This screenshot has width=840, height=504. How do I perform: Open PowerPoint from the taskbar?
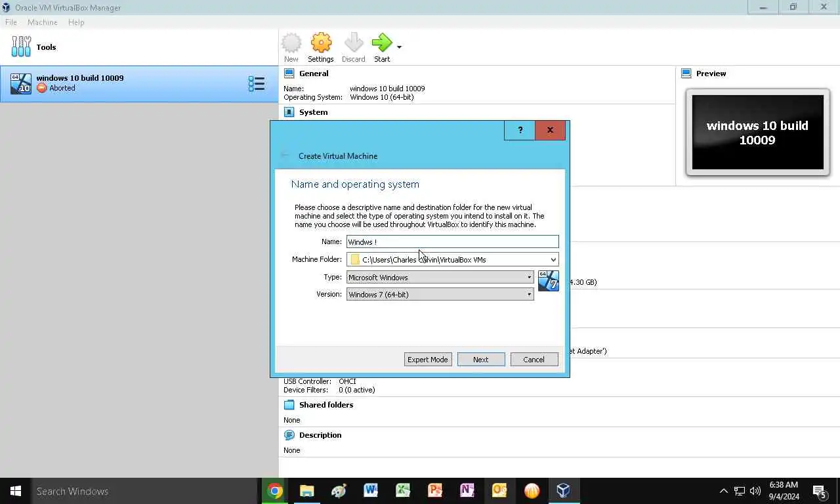(x=435, y=491)
